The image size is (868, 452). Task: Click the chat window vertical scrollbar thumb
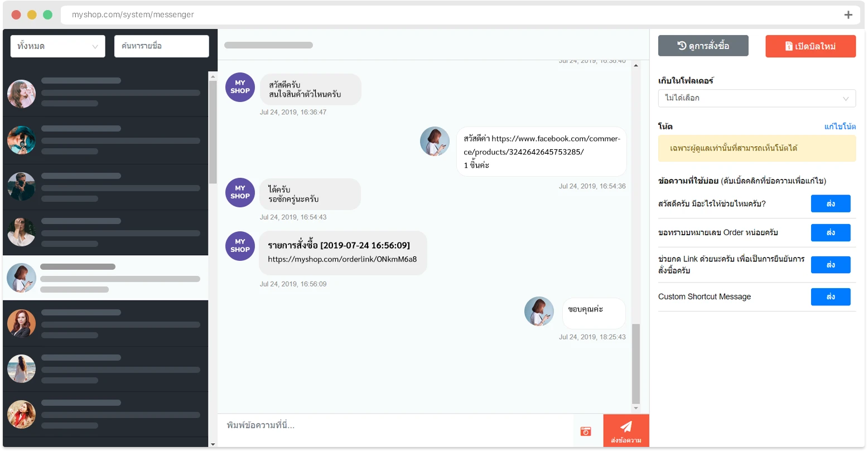[x=636, y=363]
